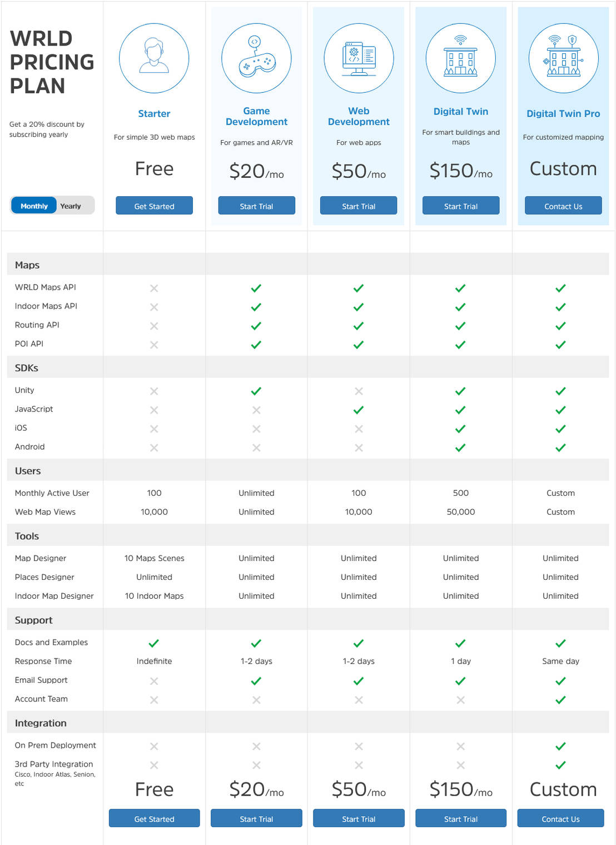
Task: Open the Digital Twin Pro heading link
Action: tap(563, 113)
